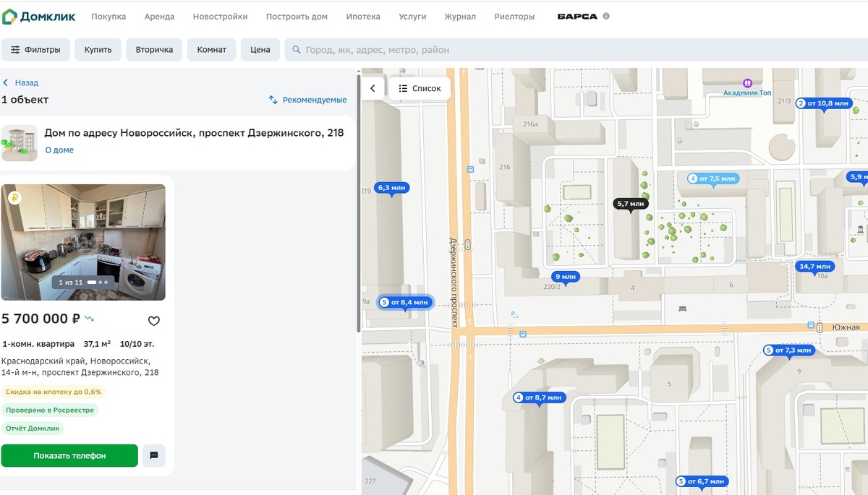Click the 5 700 000 ₽ price
Image resolution: width=868 pixels, height=495 pixels.
pos(41,319)
